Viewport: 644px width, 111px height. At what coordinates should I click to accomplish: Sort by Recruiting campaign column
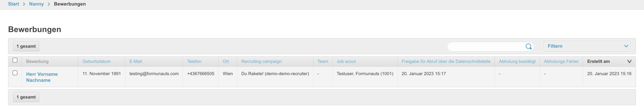click(261, 61)
